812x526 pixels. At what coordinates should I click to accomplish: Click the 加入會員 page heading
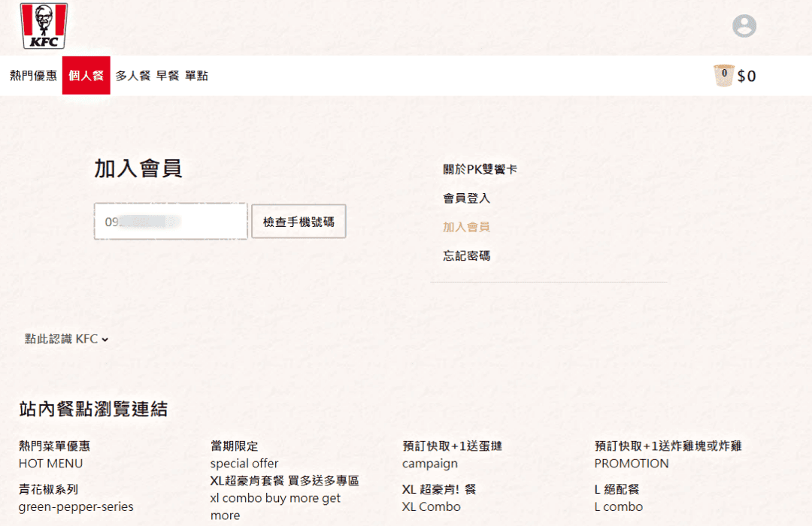[x=138, y=169]
